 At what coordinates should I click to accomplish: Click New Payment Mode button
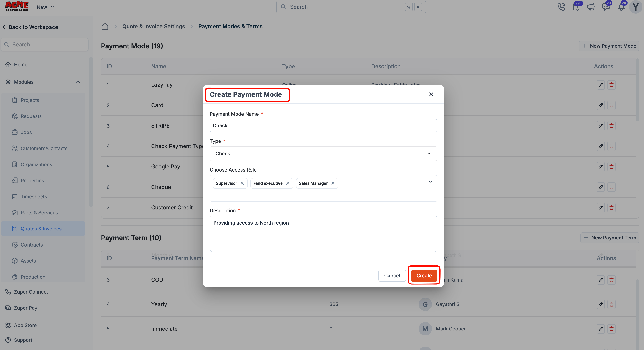click(x=609, y=46)
